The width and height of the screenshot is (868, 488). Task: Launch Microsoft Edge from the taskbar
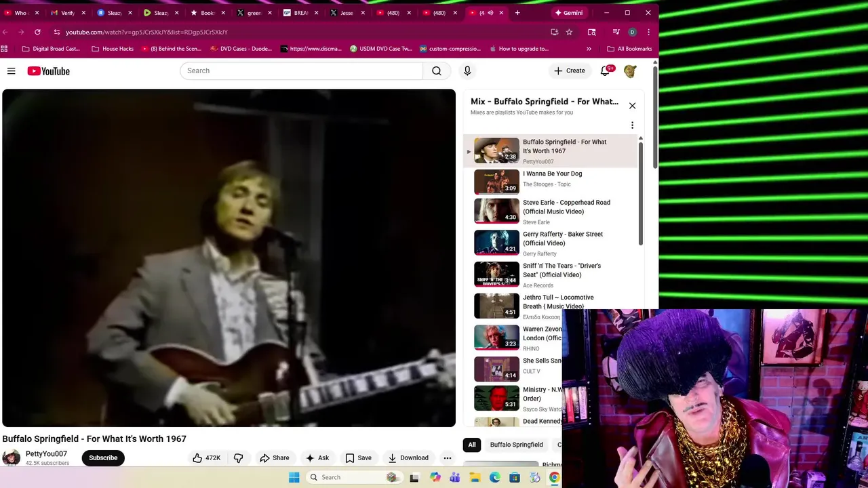pyautogui.click(x=495, y=478)
